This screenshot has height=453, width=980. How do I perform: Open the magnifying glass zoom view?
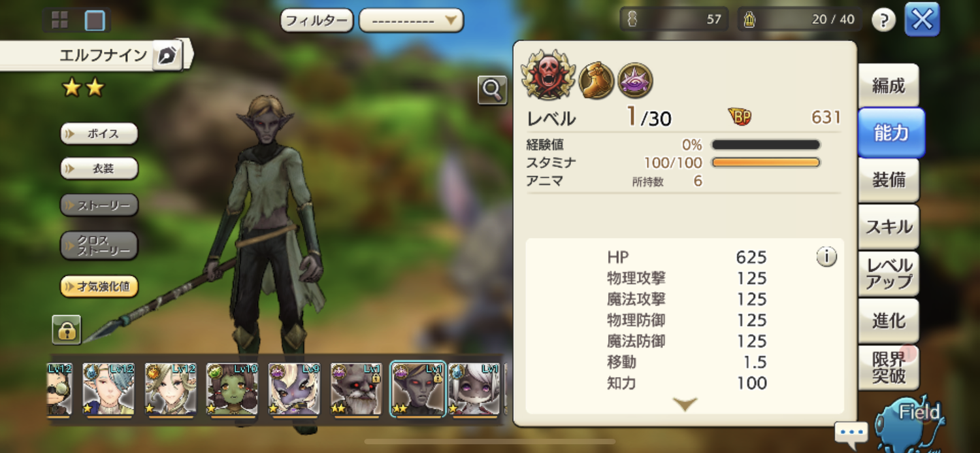pos(492,90)
